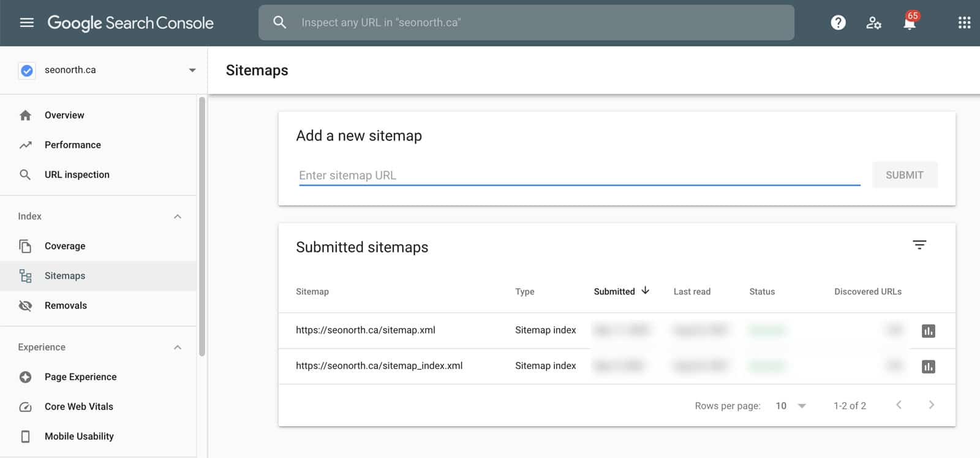The image size is (980, 458).
Task: Sort by the Sitemap column header
Action: click(x=312, y=292)
